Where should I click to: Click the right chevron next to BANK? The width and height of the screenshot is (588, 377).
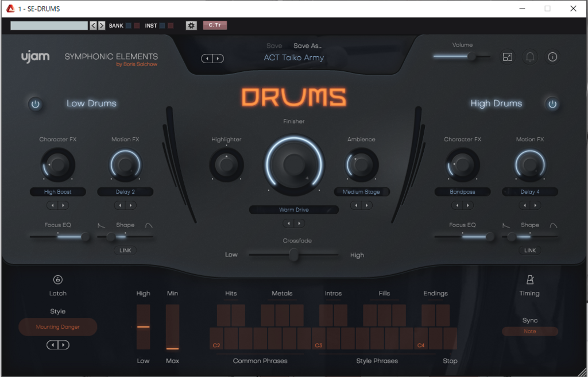pyautogui.click(x=102, y=25)
